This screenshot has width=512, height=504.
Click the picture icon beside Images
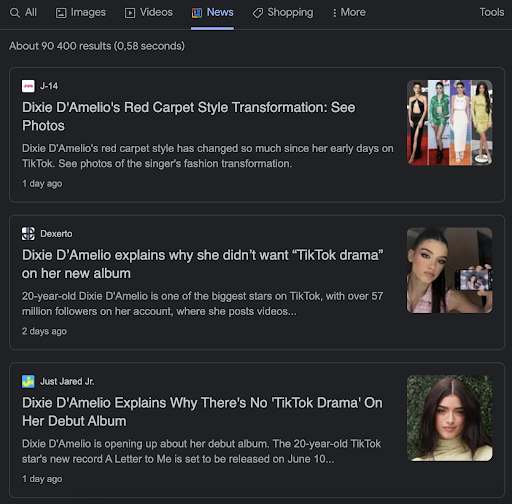[61, 13]
